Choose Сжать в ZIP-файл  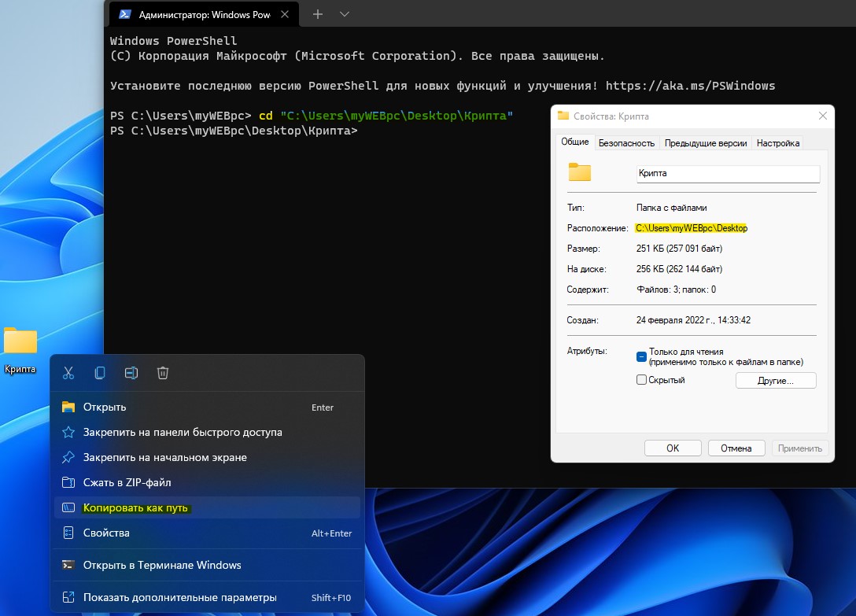tap(208, 482)
